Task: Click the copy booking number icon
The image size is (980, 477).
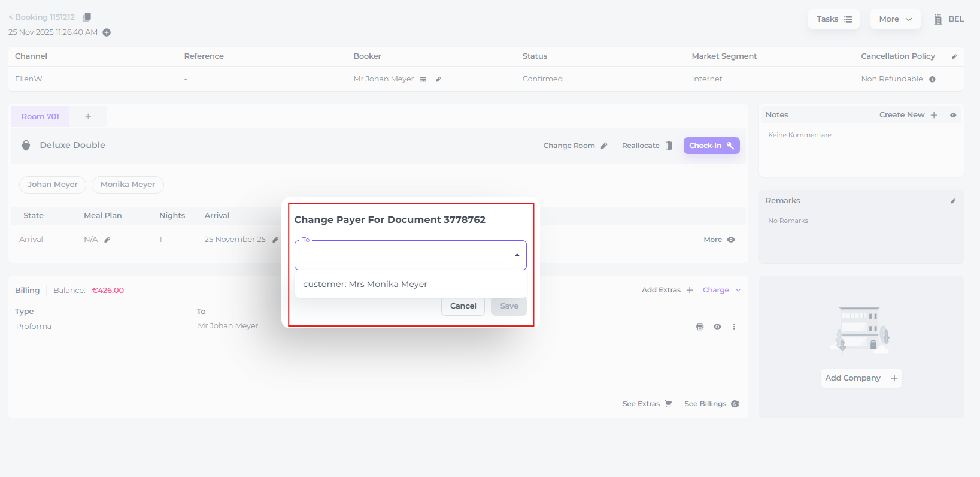Action: point(87,17)
